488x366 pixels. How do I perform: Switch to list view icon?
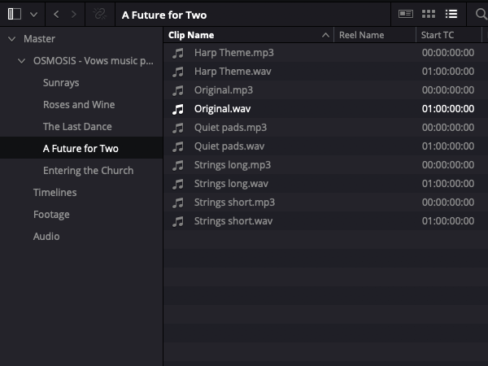451,14
